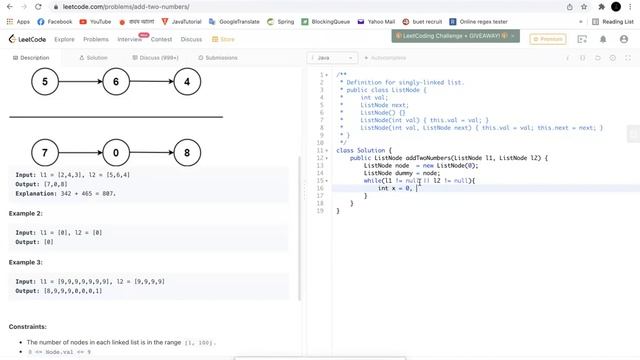
Task: Open the Apps bookmark shortcut
Action: pyautogui.click(x=18, y=22)
